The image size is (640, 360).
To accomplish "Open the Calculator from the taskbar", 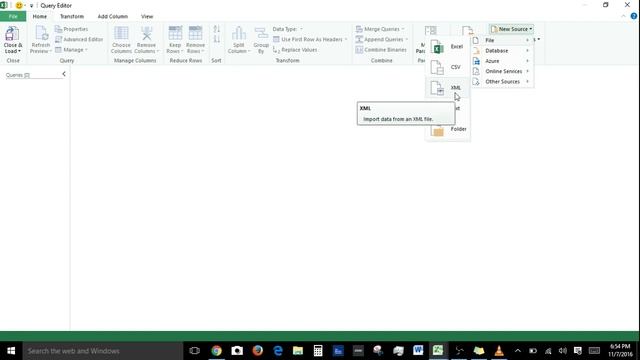I will point(318,351).
